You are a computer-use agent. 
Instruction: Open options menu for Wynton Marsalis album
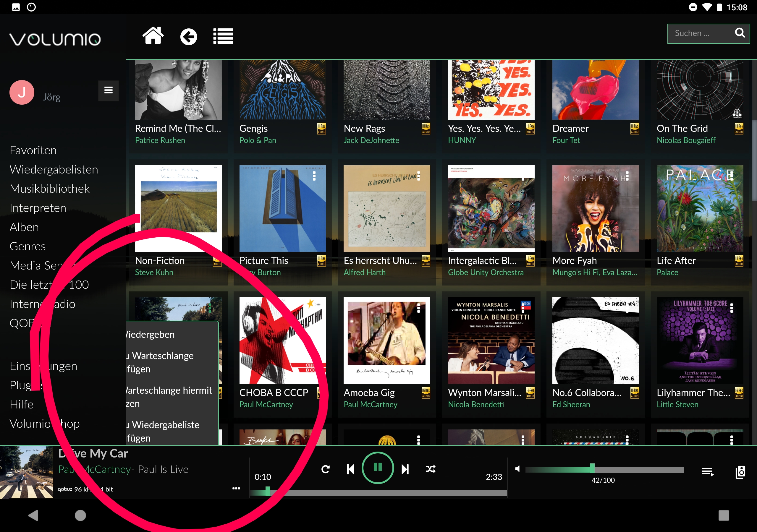coord(523,308)
